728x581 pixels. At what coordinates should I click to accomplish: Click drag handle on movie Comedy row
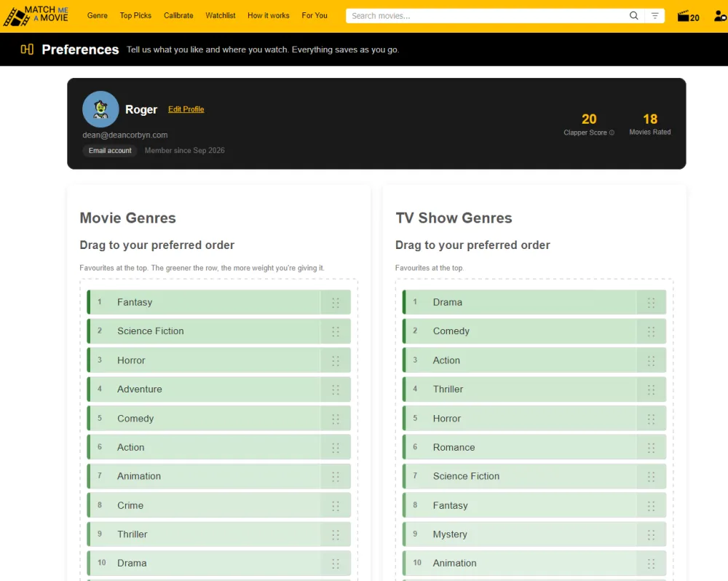tap(335, 419)
